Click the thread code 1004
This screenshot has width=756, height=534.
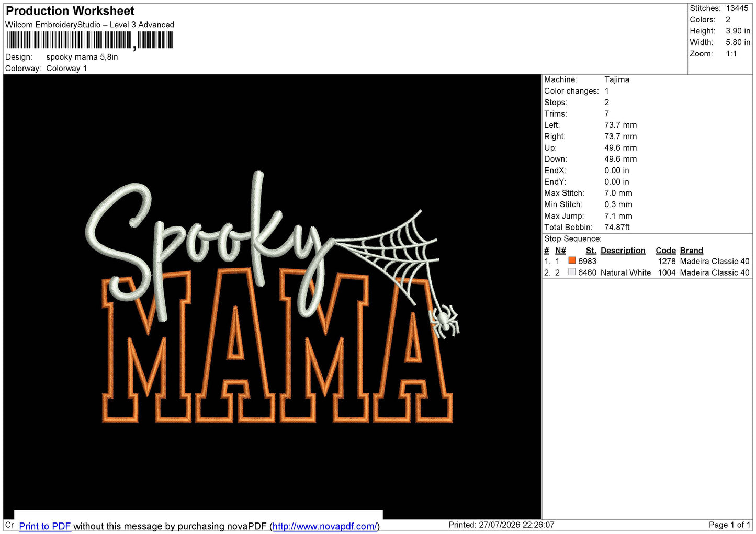click(667, 272)
